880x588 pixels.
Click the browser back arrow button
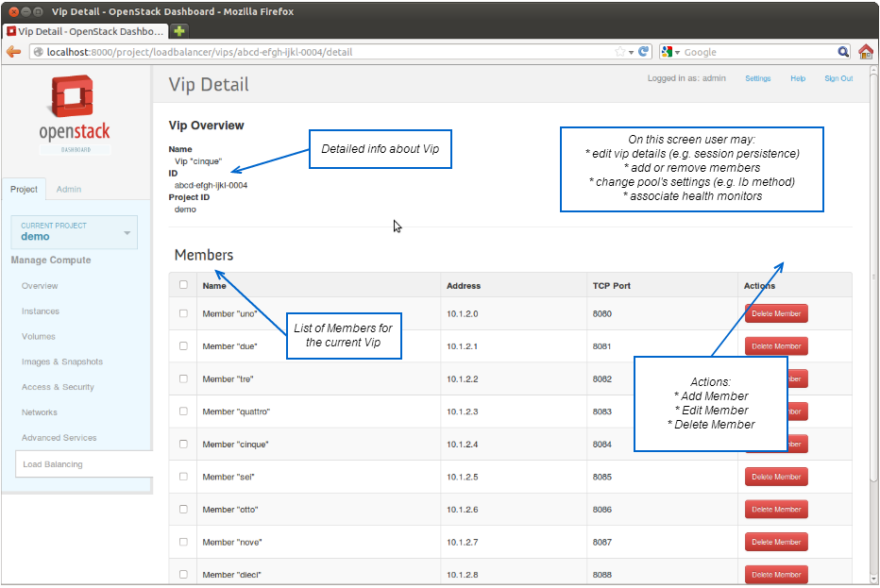point(13,52)
